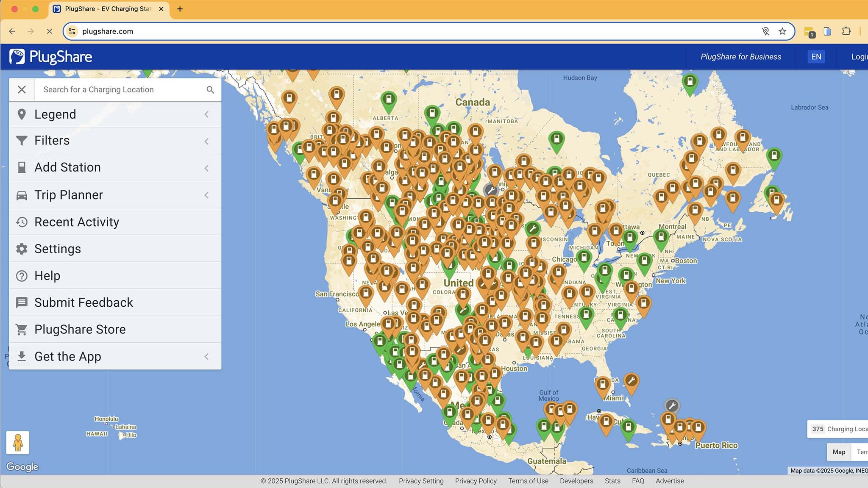
Task: Bookmark page with the star icon
Action: 782,31
